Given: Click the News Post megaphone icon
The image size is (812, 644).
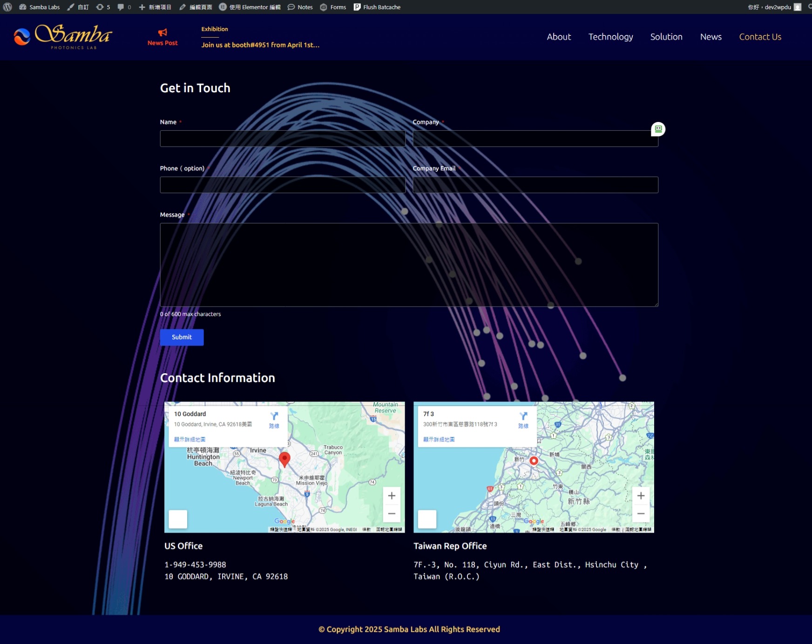Looking at the screenshot, I should tap(162, 32).
